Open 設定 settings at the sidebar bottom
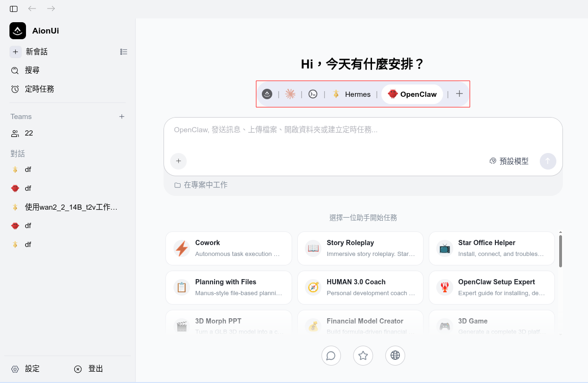 click(x=26, y=369)
